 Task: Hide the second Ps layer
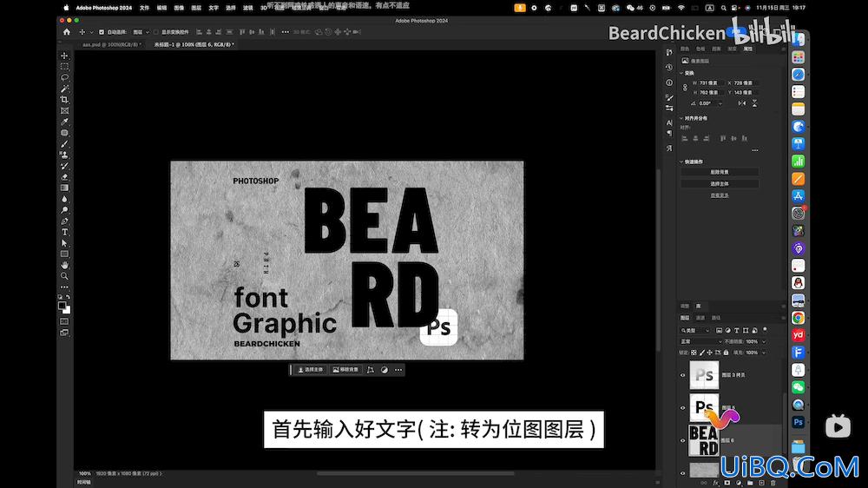[x=682, y=408]
